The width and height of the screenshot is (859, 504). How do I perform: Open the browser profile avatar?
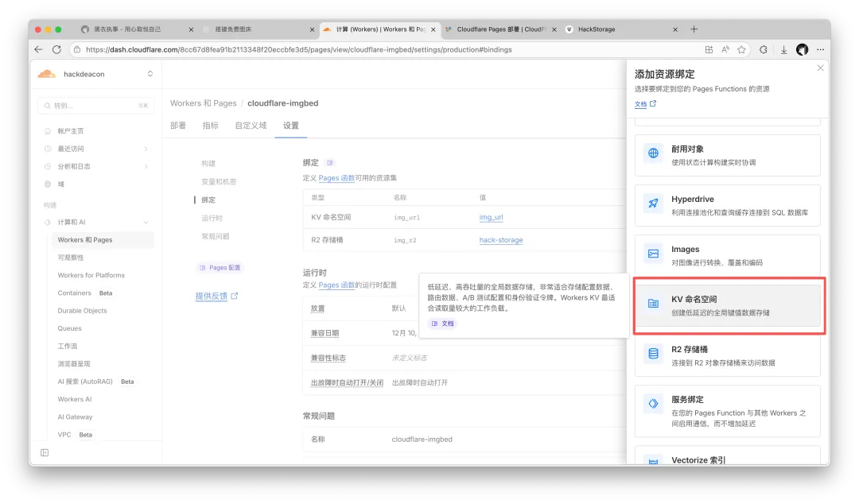coord(802,49)
